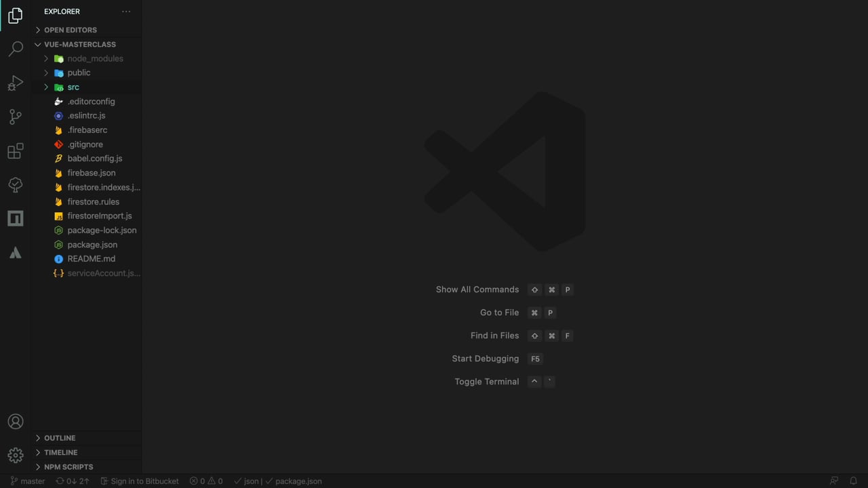Open the serviceAccount.json file
Viewport: 868px width, 488px height.
86,273
